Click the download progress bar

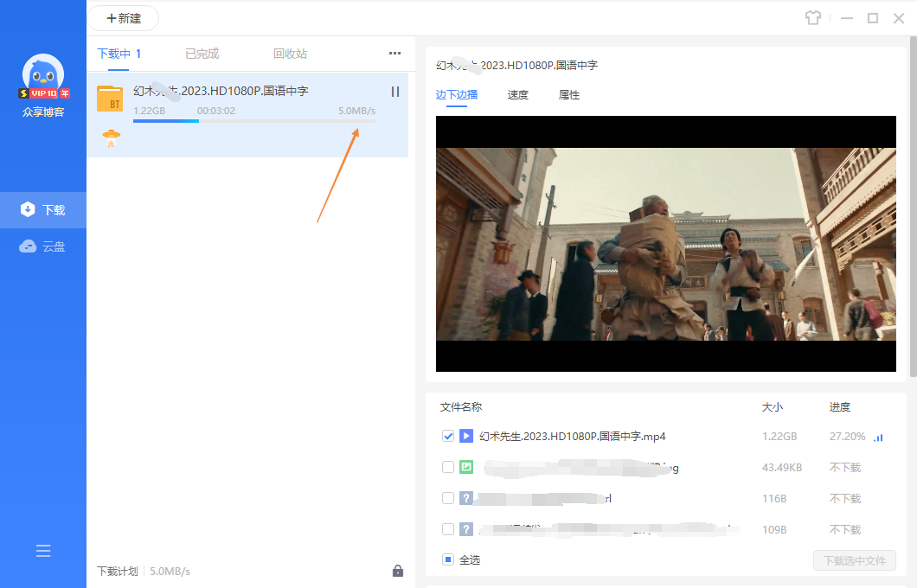coord(254,121)
